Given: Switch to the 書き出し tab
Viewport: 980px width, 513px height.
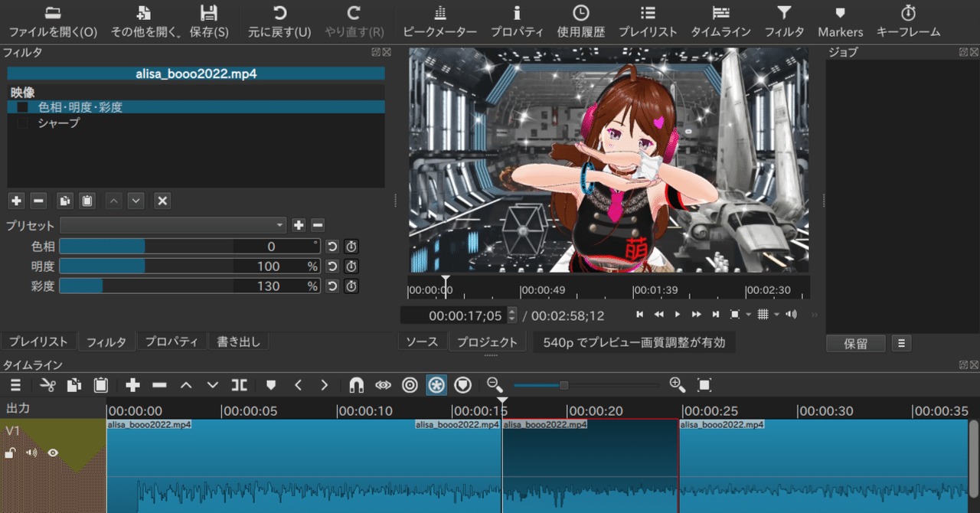Looking at the screenshot, I should (x=238, y=341).
